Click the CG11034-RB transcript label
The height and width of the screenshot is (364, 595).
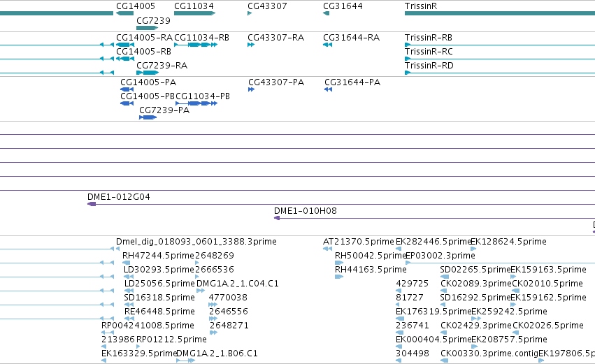(x=201, y=38)
